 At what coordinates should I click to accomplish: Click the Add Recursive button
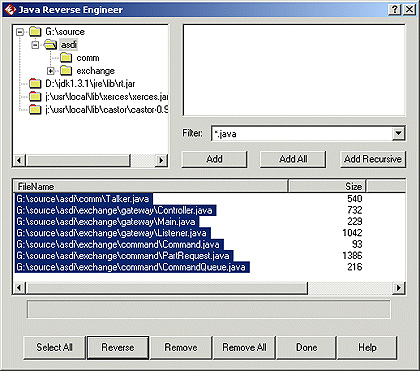click(x=373, y=159)
